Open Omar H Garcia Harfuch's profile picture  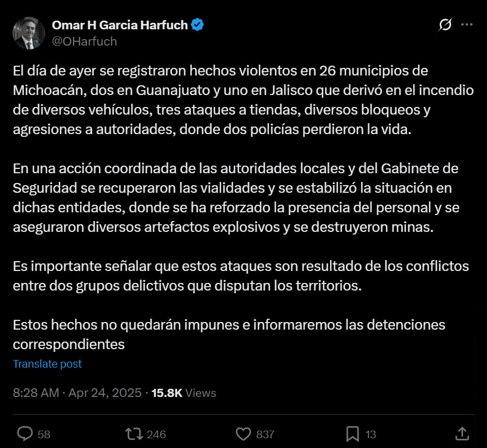pos(29,33)
